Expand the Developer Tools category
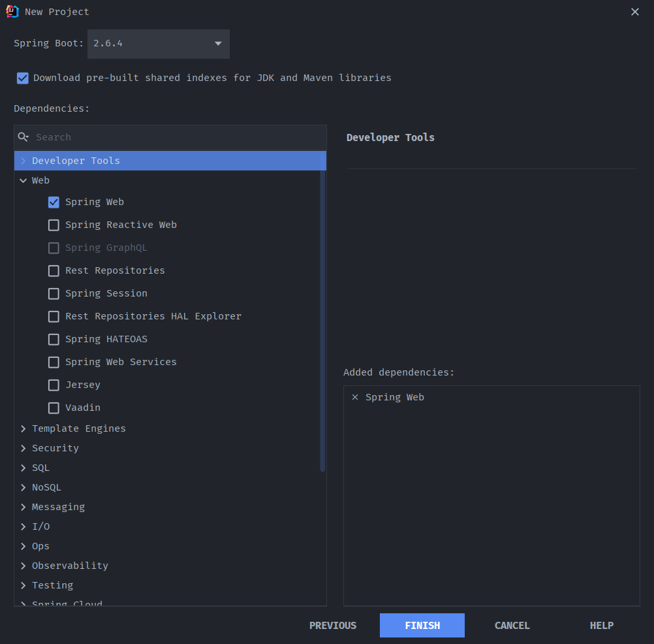This screenshot has height=644, width=654. (x=23, y=161)
